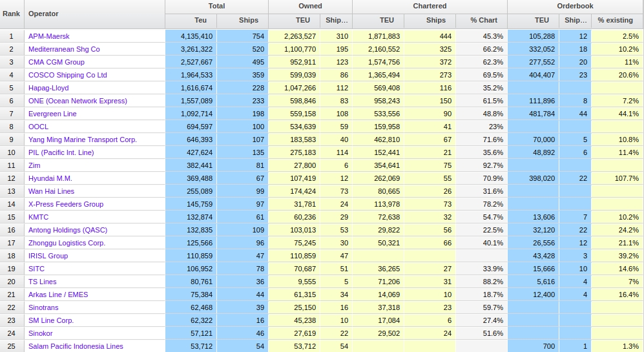Screen dimensions: 644x352
Task: Open Yang Ming Marine Transport Corp. link
Action: pyautogui.click(x=83, y=140)
